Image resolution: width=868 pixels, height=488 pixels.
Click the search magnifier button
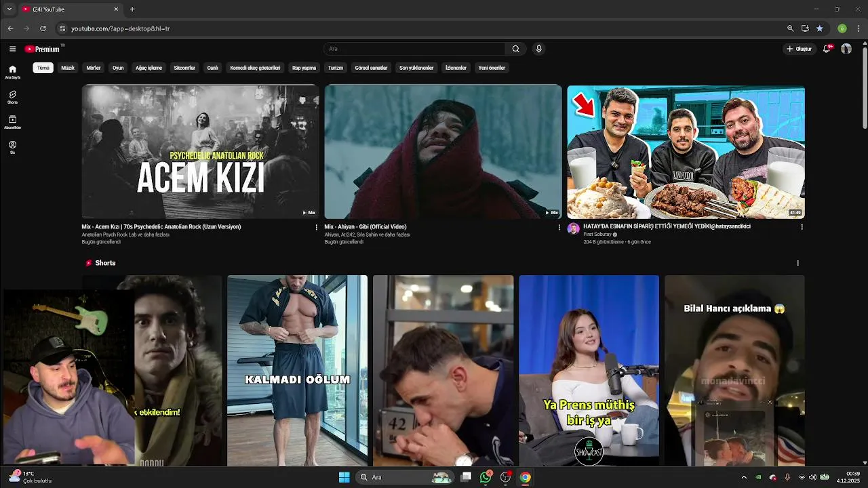515,49
